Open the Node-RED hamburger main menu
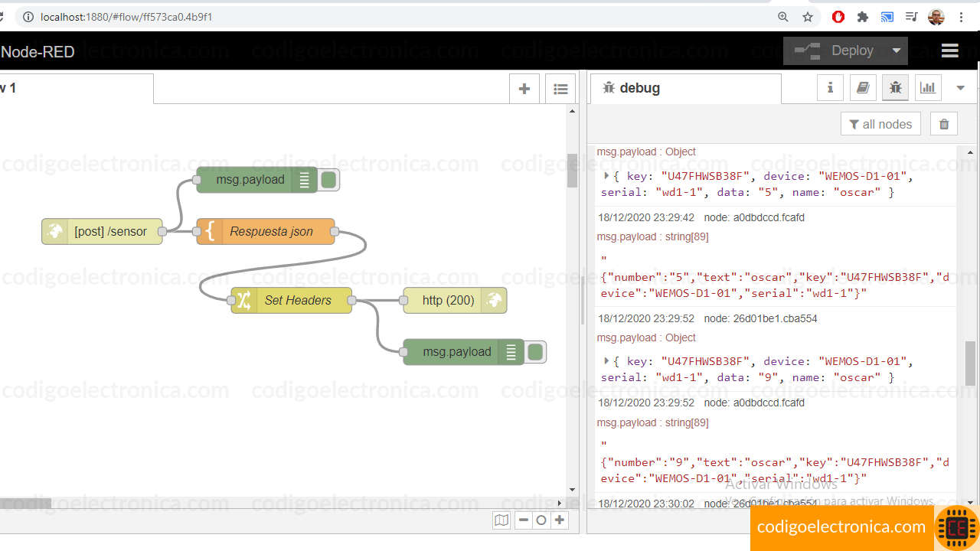Viewport: 980px width, 551px height. pos(950,51)
